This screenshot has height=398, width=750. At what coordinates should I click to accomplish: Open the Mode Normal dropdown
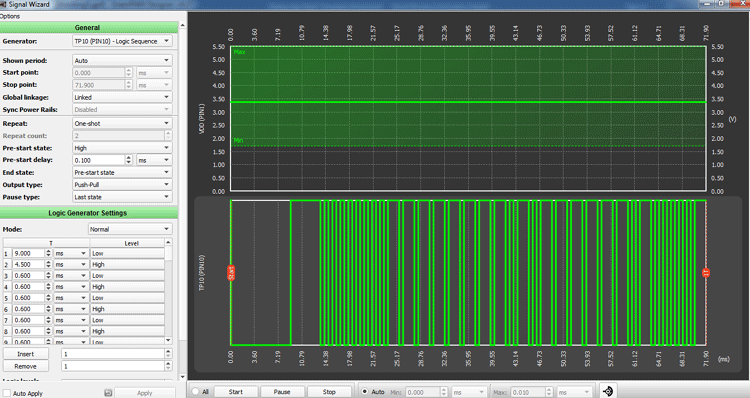[x=130, y=229]
